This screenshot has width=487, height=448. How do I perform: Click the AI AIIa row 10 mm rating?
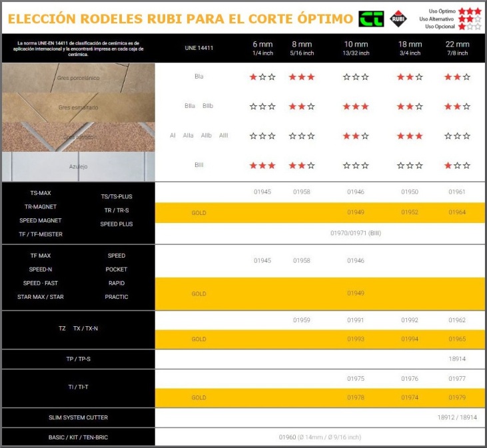(356, 136)
